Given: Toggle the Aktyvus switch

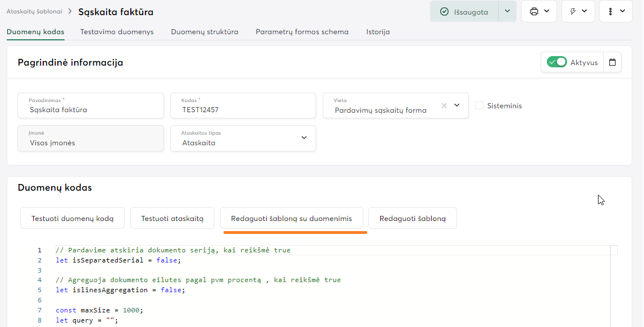Looking at the screenshot, I should coord(557,62).
